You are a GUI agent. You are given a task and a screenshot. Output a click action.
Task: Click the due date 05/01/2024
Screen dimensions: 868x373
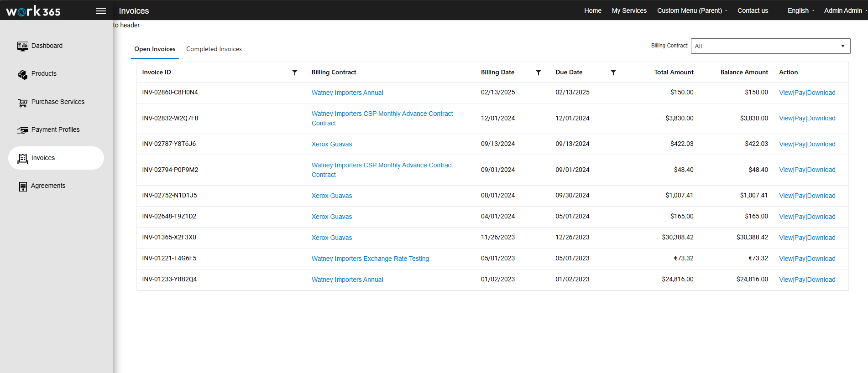click(x=572, y=216)
